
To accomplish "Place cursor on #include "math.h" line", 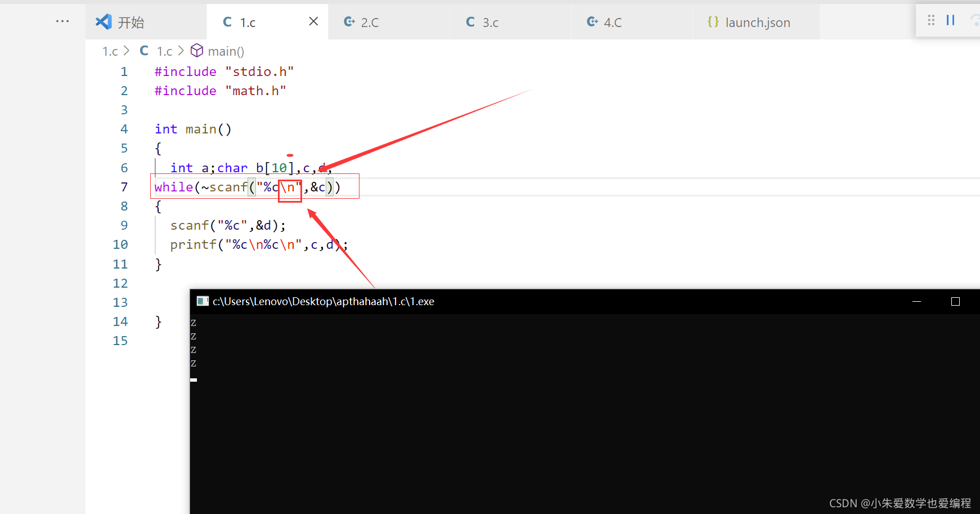I will pos(220,91).
